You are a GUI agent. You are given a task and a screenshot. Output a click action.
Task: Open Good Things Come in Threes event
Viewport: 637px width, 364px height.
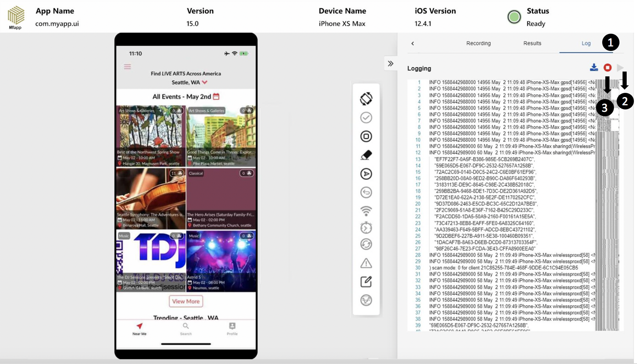pos(221,136)
